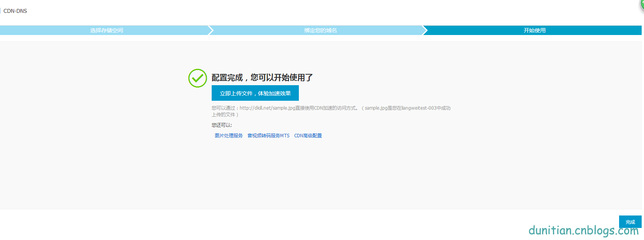Select the active 开始使用 step
Viewport: 644px width, 240px height.
[x=534, y=30]
